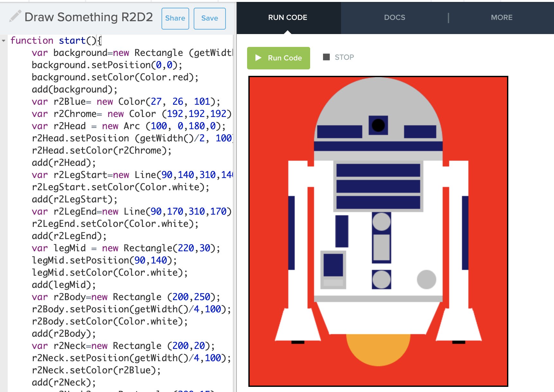Click the line defining var r2Head
Image resolution: width=554 pixels, height=392 pixels.
coord(129,126)
